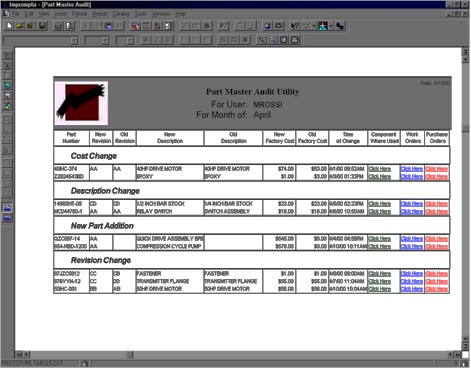Open the Catalog menu

121,14
